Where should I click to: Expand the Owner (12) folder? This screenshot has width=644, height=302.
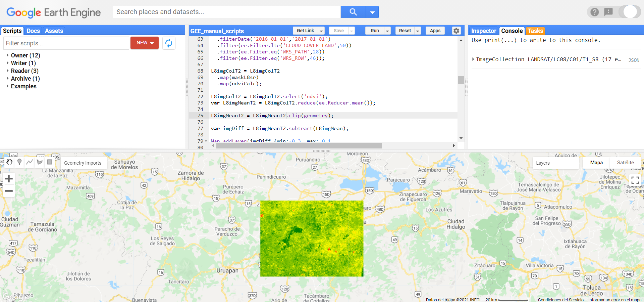(x=25, y=55)
